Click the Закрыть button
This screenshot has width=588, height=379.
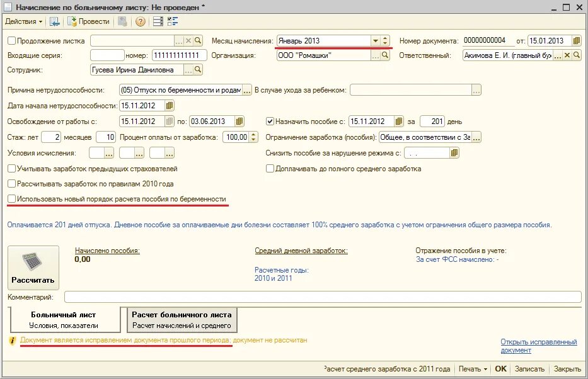pyautogui.click(x=567, y=369)
